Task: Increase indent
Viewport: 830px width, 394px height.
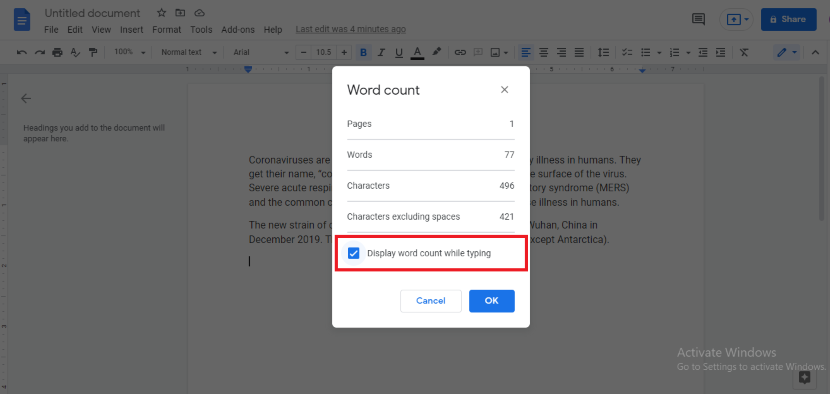Action: 720,52
